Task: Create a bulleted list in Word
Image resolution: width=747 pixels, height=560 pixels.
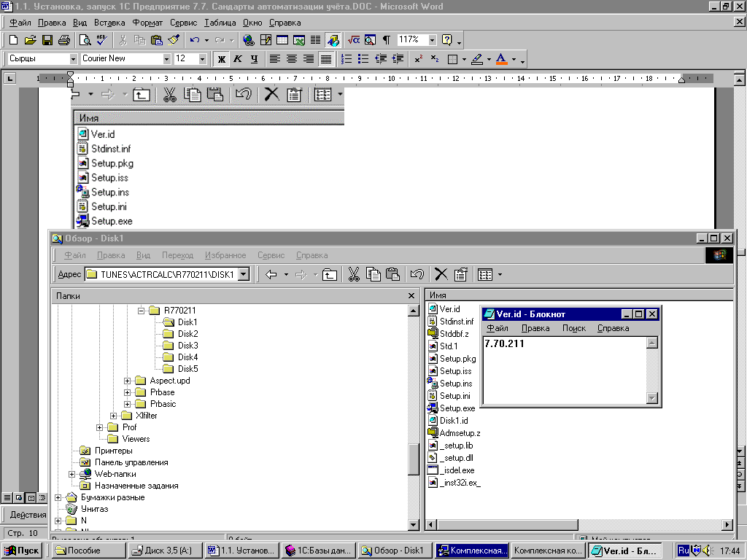Action: pyautogui.click(x=363, y=59)
